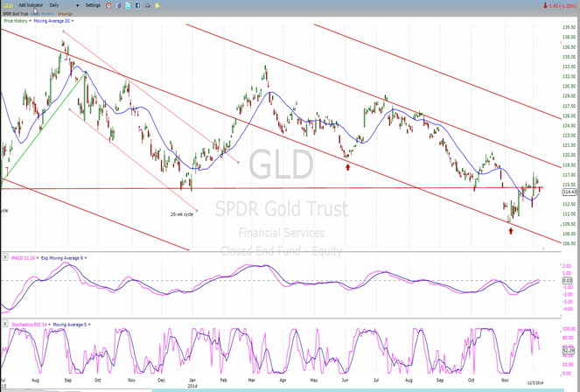
Task: Click the Mar label on time axis
Action: (x=251, y=380)
